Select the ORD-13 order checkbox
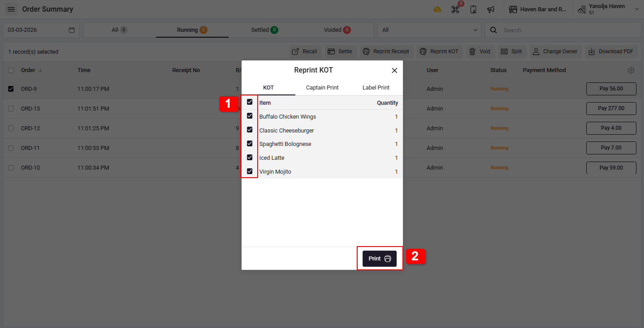The width and height of the screenshot is (644, 328). click(11, 108)
